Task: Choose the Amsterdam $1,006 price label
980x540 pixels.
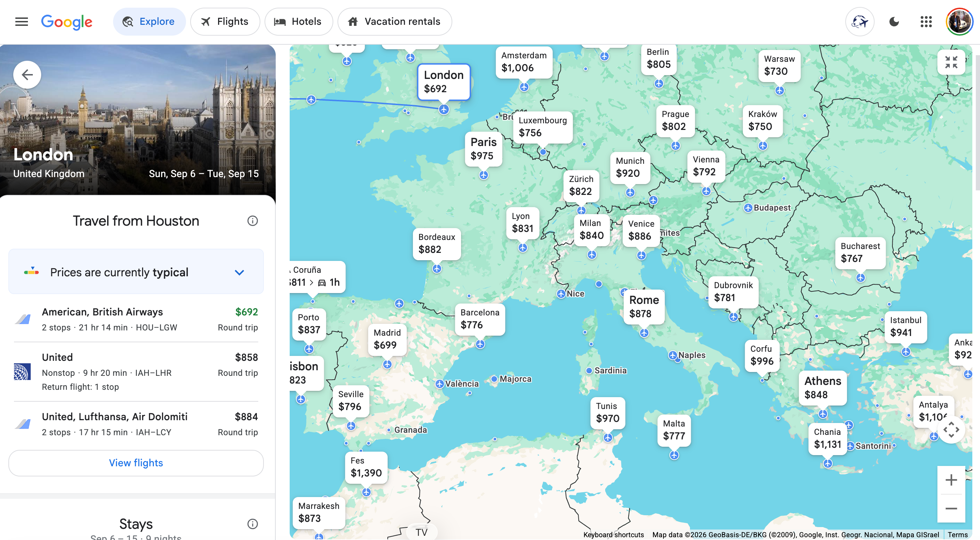Action: pyautogui.click(x=524, y=62)
